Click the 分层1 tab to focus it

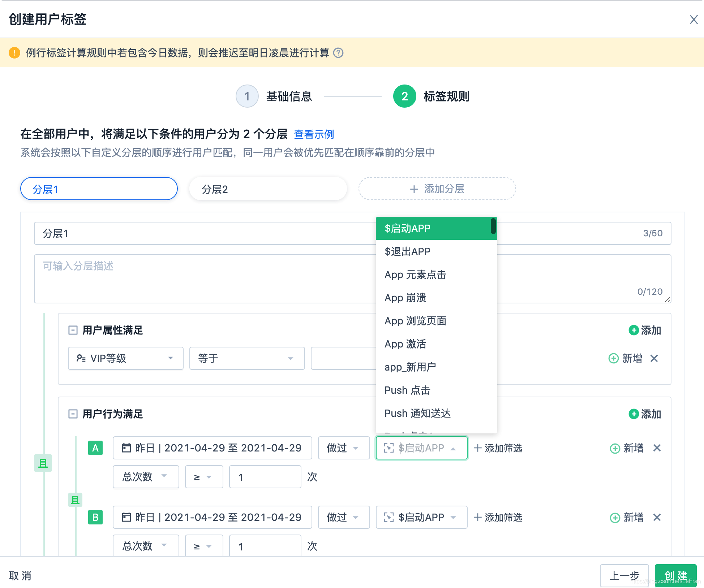[99, 188]
